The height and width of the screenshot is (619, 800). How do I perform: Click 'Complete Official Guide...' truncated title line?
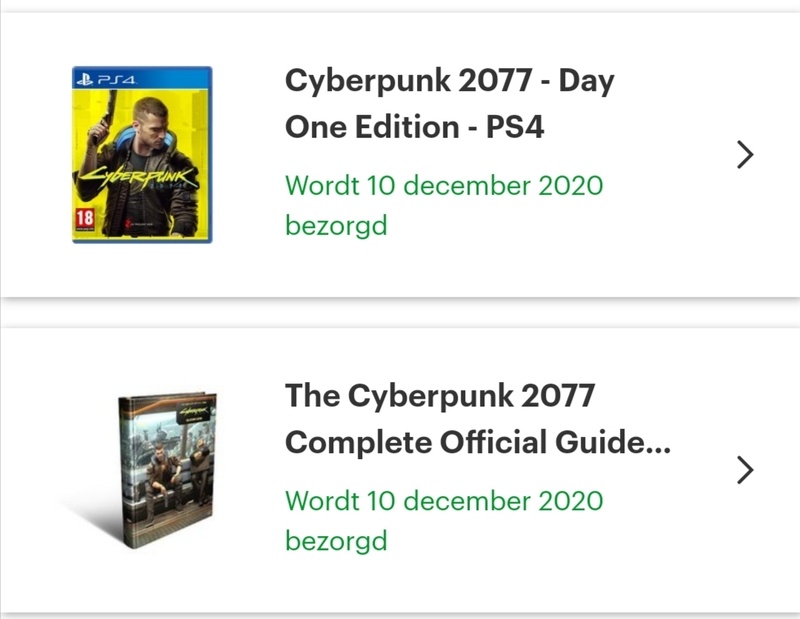click(x=478, y=442)
